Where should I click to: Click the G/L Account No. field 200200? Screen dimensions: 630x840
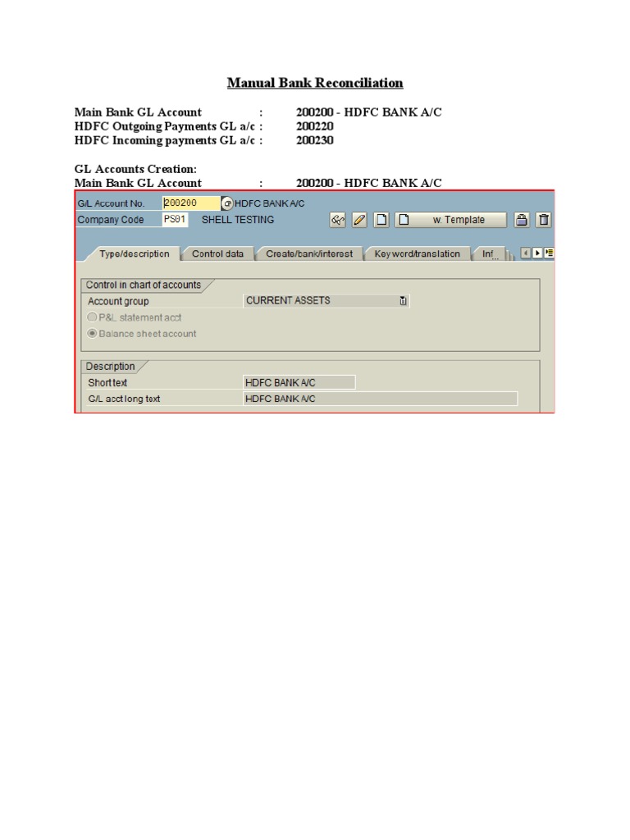coord(190,203)
